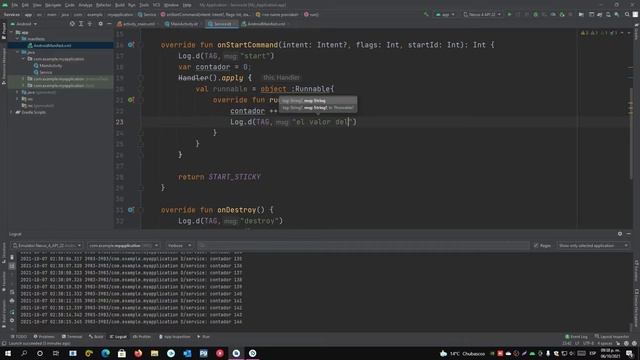This screenshot has width=640, height=360.
Task: Open the File menu
Action: [15, 5]
